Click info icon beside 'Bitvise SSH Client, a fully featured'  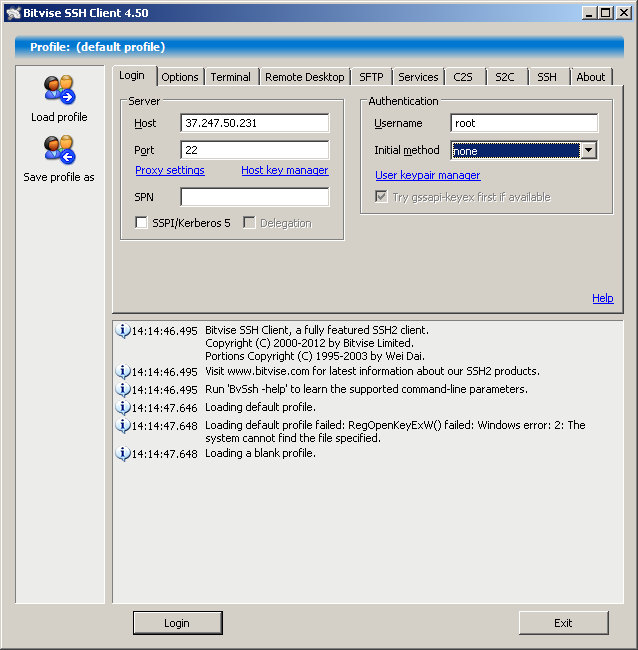point(123,331)
